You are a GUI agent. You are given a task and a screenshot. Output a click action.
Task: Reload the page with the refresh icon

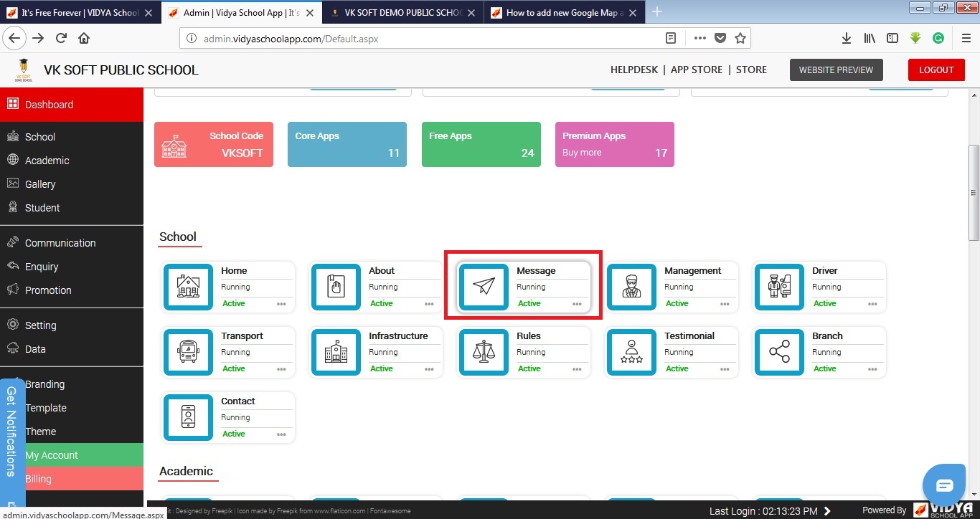click(x=61, y=38)
